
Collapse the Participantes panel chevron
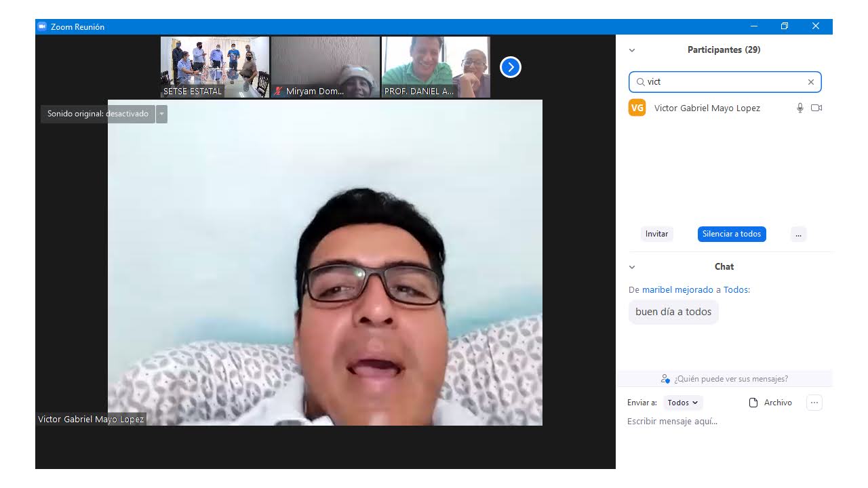coord(632,50)
